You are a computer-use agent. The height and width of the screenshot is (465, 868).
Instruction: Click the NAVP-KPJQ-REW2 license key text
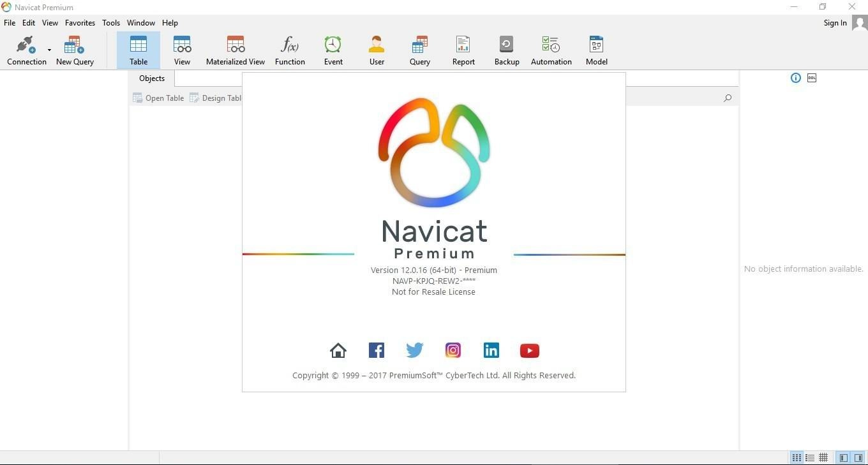[x=434, y=281]
